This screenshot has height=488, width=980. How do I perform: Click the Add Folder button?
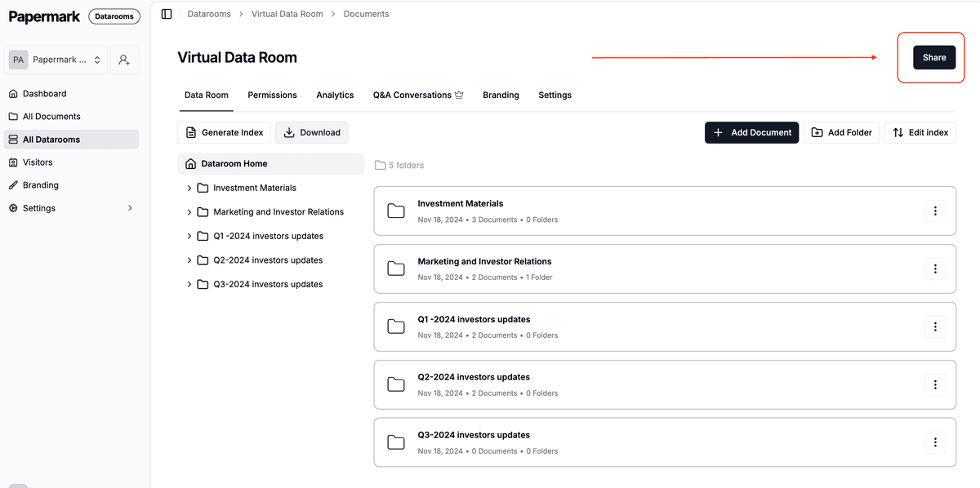point(841,132)
